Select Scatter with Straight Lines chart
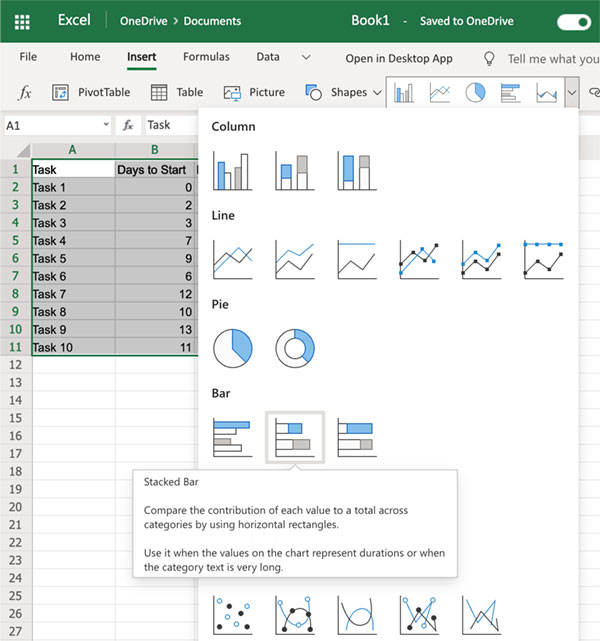This screenshot has width=600, height=641. point(481,615)
